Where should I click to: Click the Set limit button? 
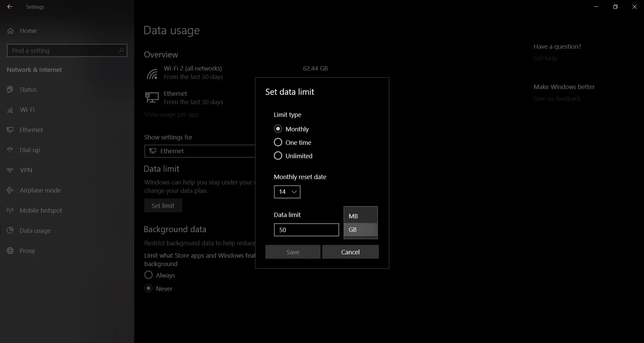(x=163, y=206)
